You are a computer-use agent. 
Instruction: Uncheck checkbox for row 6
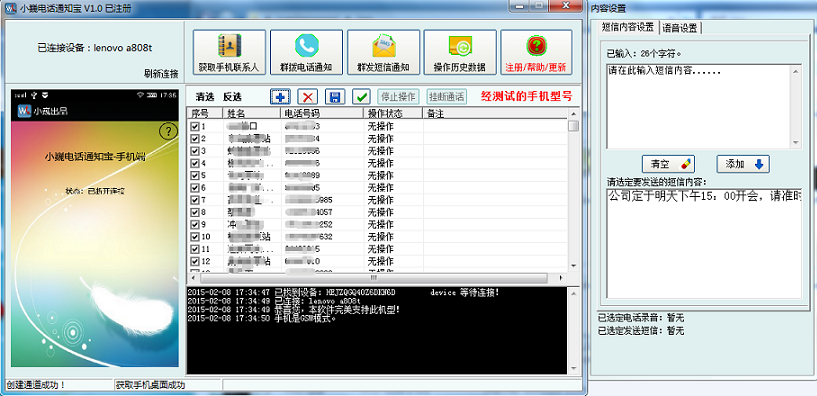tap(195, 188)
